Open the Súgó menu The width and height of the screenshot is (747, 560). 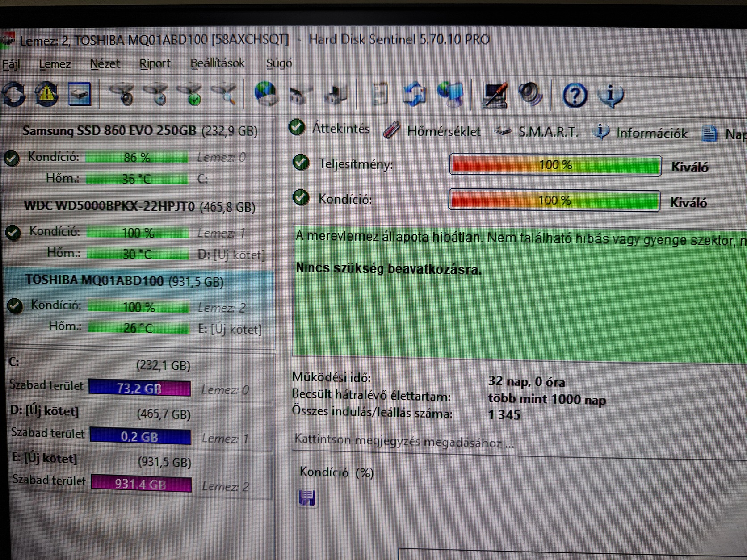279,63
